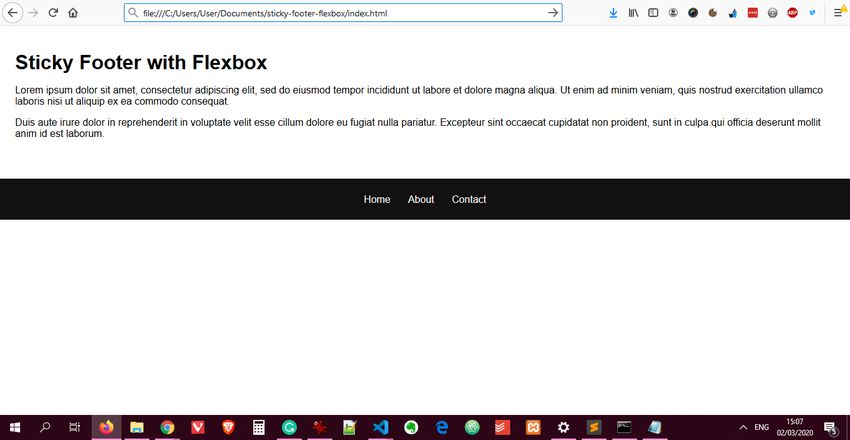The height and width of the screenshot is (440, 850).
Task: Open the blue notepad icon on taskbar
Action: tap(655, 428)
